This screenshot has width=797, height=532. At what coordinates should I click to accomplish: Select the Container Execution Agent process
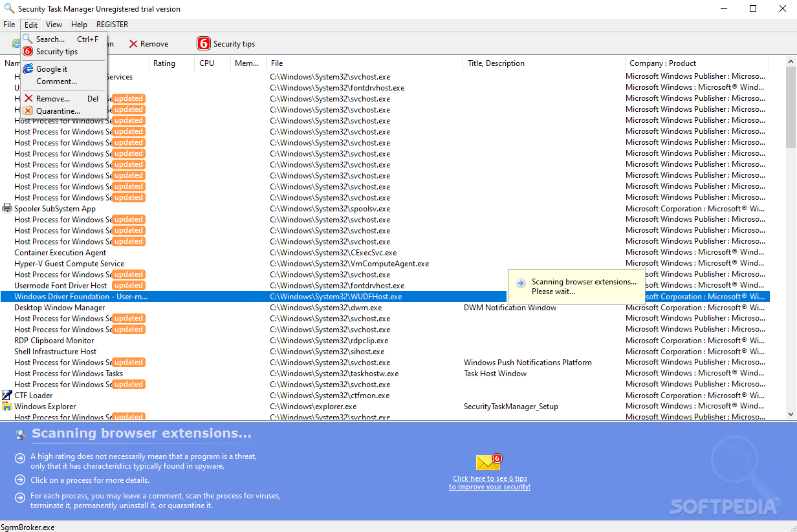click(385, 253)
